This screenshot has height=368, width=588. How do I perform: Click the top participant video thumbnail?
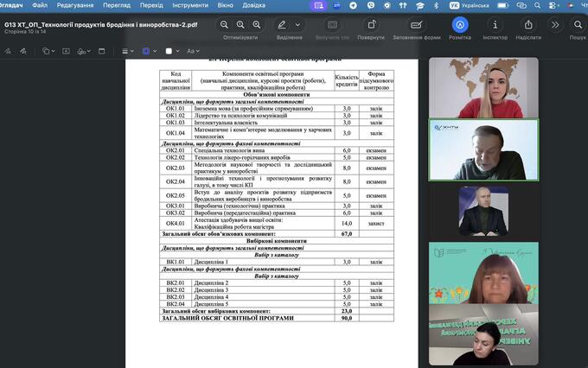click(x=483, y=86)
